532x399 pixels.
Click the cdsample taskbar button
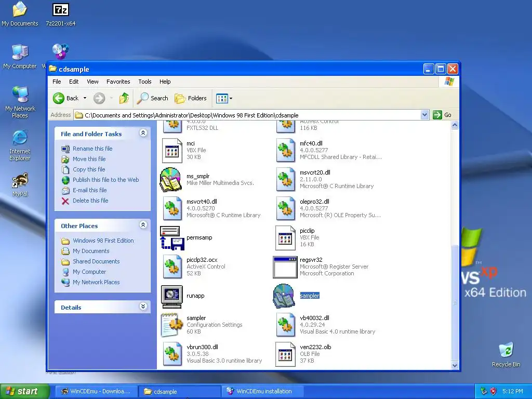[179, 391]
